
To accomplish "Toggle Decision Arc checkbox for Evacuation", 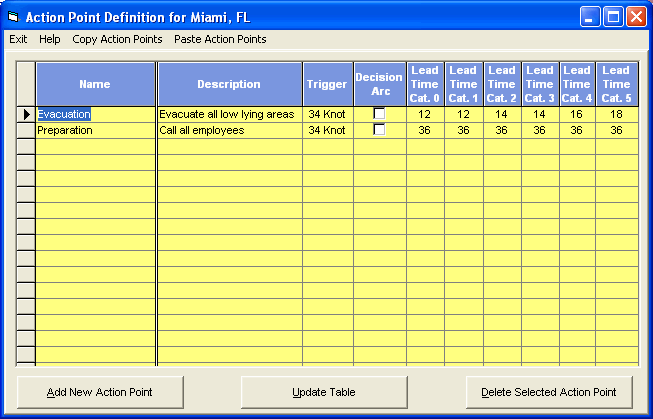I will (379, 114).
